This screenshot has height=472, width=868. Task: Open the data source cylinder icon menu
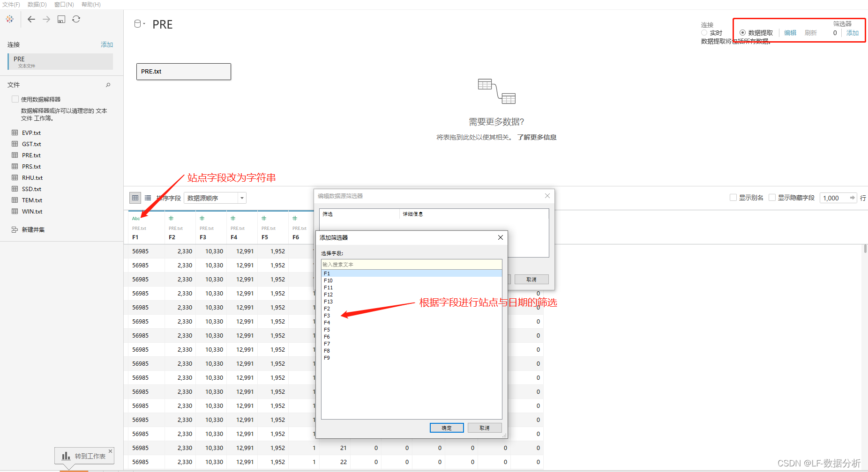140,24
